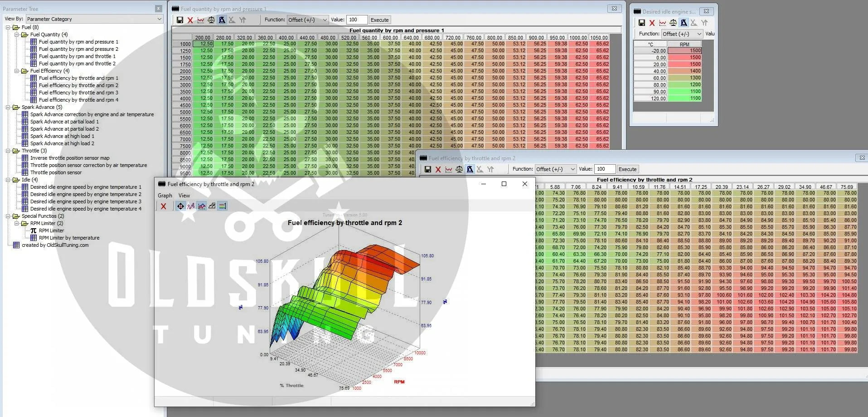Collapse the Spark Advance tree folder
Viewport: 868px width, 417px height.
tap(8, 107)
